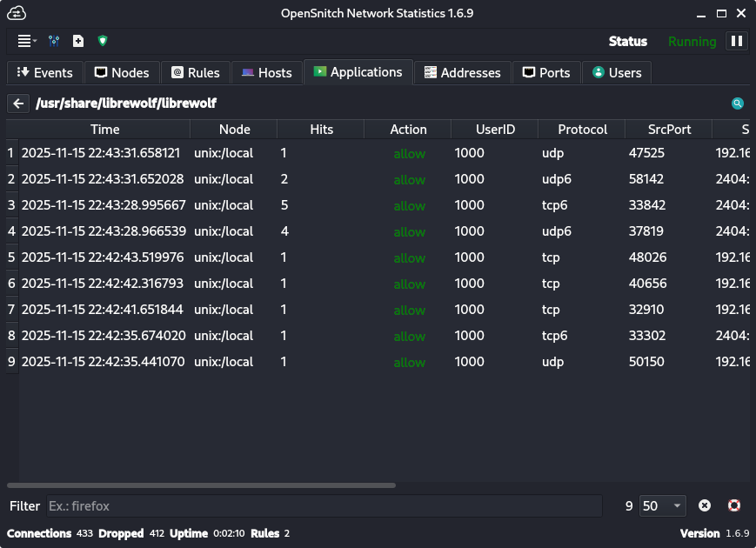Pause interception with the pause button
This screenshot has height=548, width=756.
pos(736,41)
